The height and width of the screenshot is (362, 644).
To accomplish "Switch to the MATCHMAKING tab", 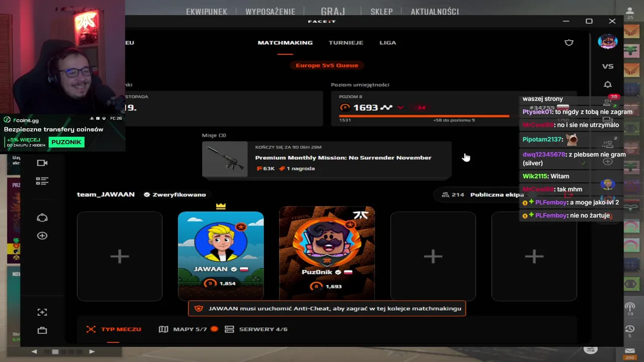I will tap(285, 43).
